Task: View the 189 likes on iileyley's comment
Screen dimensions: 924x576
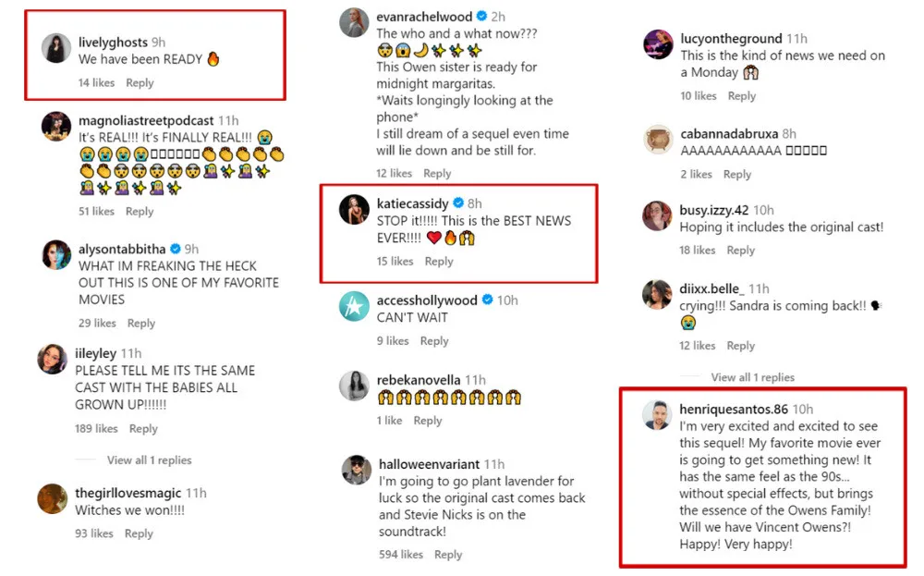Action: (x=96, y=429)
